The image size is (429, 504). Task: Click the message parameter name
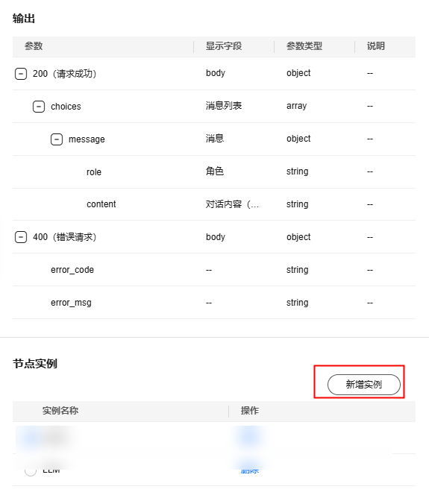tap(87, 139)
